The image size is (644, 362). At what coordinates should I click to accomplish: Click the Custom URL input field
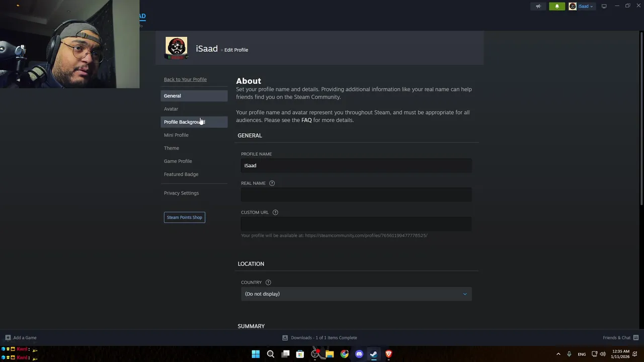pyautogui.click(x=356, y=224)
